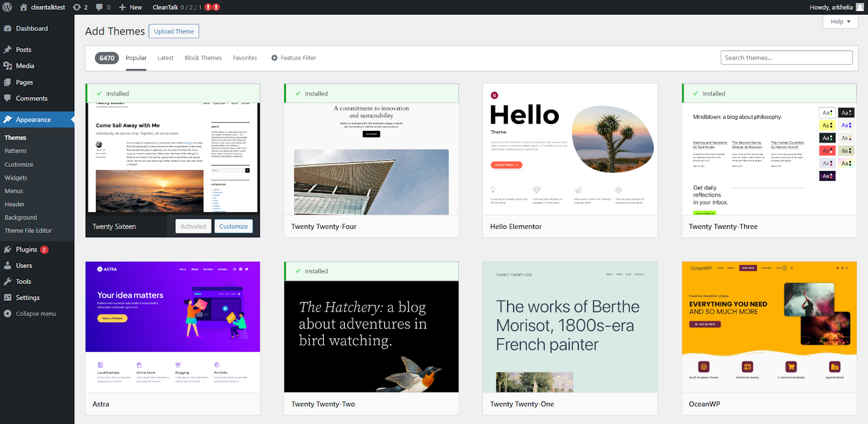Image resolution: width=868 pixels, height=424 pixels.
Task: Open the New content dropdown
Action: coord(130,7)
